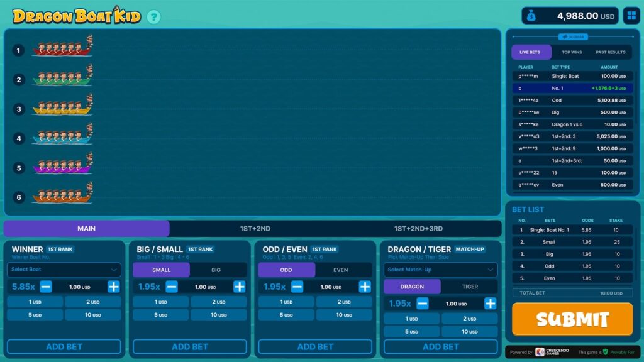This screenshot has height=362, width=644.
Task: Decrease Odd/Even stake with minus icon
Action: tap(297, 287)
